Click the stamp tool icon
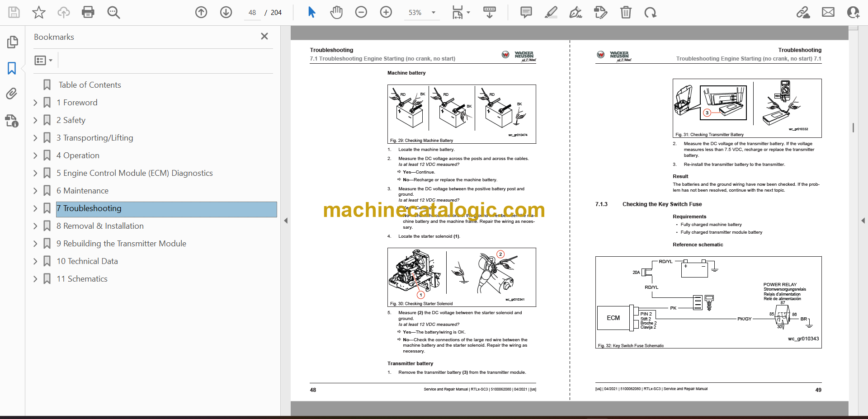The image size is (868, 419). click(600, 12)
